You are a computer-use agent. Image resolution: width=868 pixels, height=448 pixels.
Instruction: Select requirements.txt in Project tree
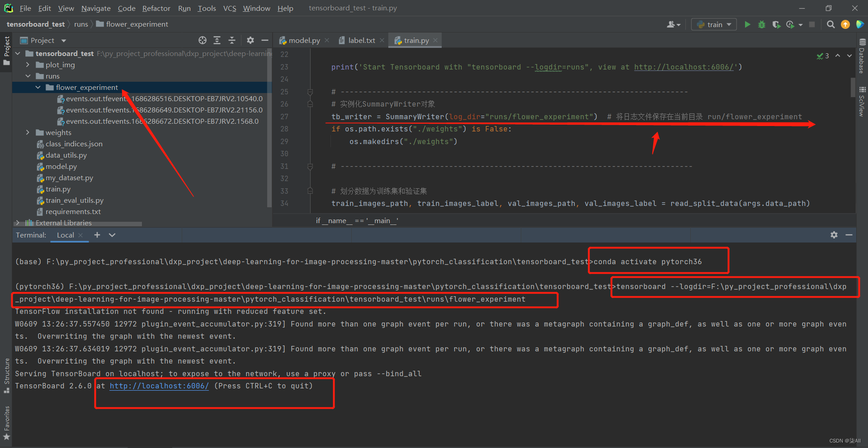[73, 211]
